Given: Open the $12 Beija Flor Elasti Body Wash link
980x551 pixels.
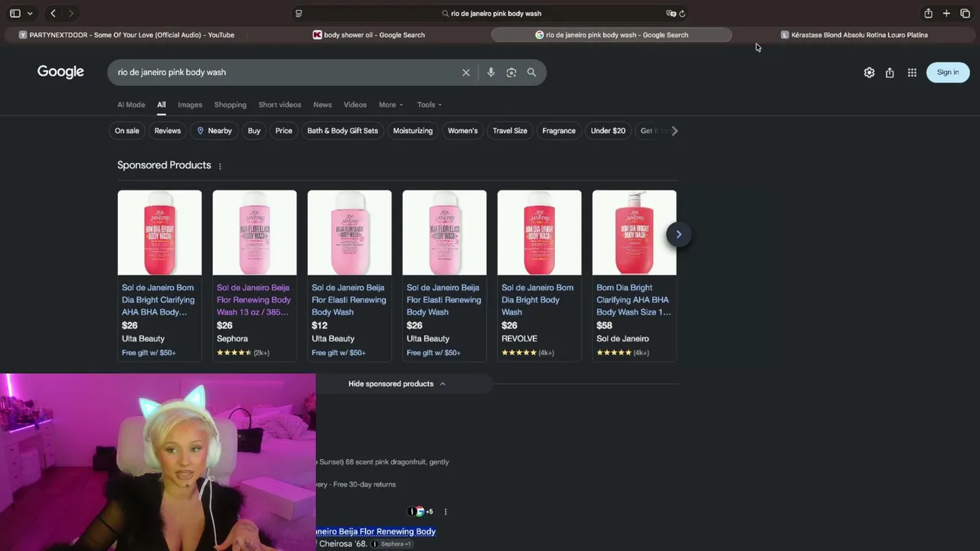Looking at the screenshot, I should [349, 300].
